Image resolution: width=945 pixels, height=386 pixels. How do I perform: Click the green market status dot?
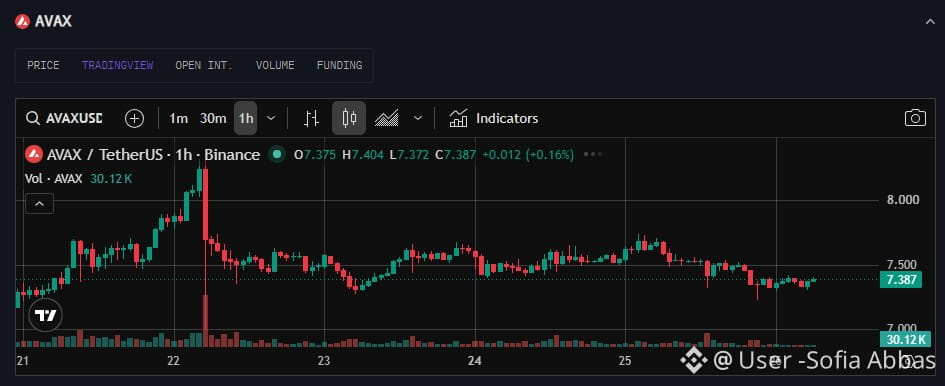(x=277, y=154)
